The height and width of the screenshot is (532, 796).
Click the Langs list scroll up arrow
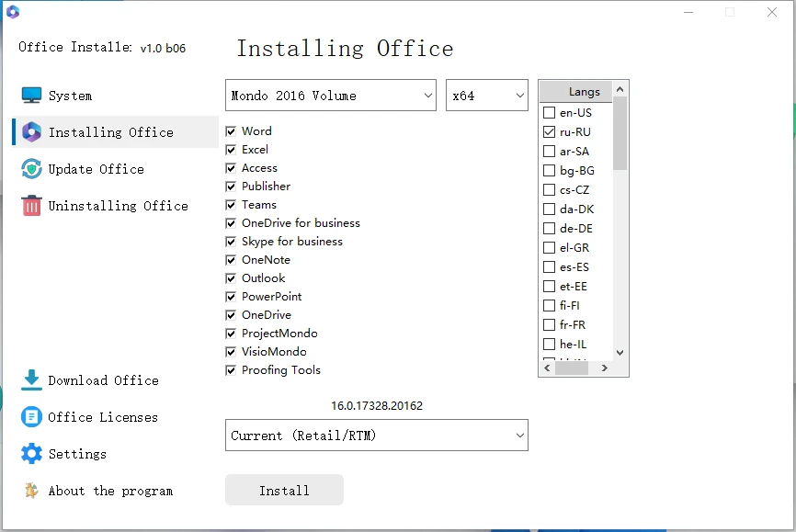click(x=620, y=89)
